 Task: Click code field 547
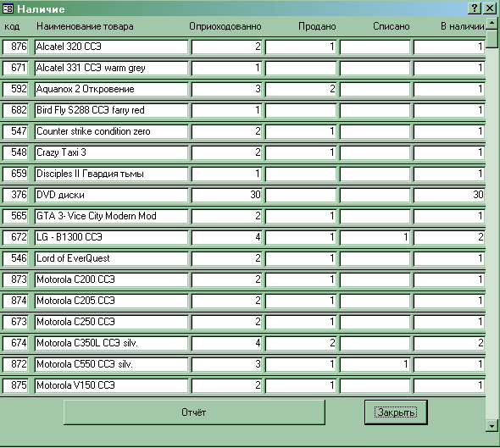tap(15, 131)
